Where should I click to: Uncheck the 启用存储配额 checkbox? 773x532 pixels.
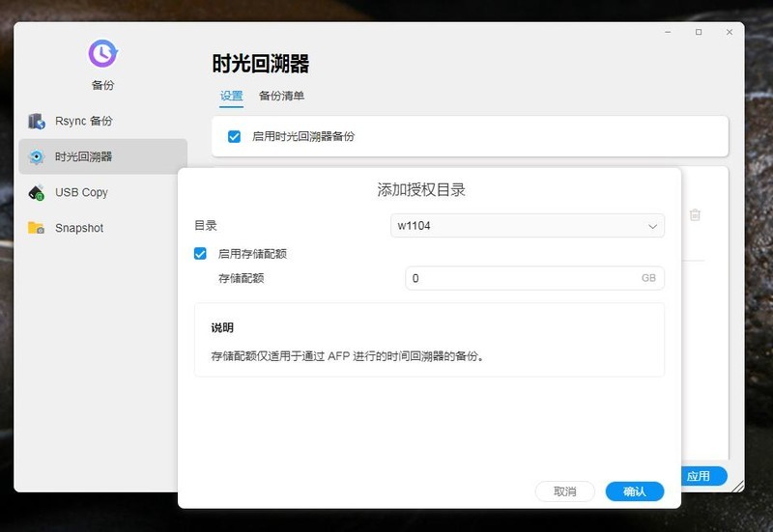[200, 254]
